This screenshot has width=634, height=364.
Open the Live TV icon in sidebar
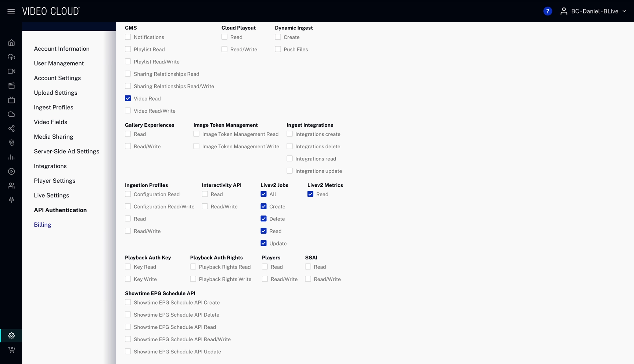11,100
